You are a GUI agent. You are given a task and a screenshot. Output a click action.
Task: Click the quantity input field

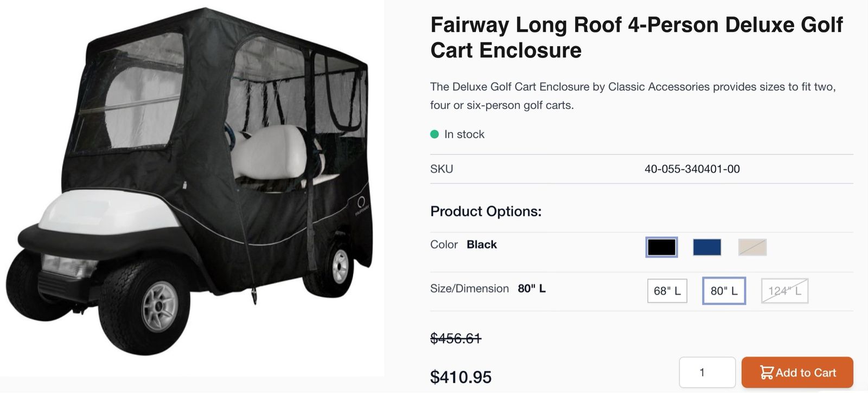[x=707, y=372]
